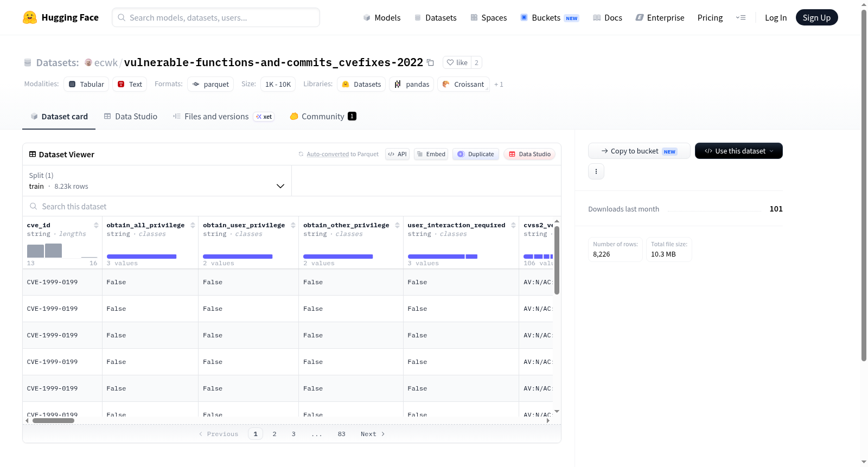Click the Embed button
Image resolution: width=868 pixels, height=467 pixels.
coord(431,154)
